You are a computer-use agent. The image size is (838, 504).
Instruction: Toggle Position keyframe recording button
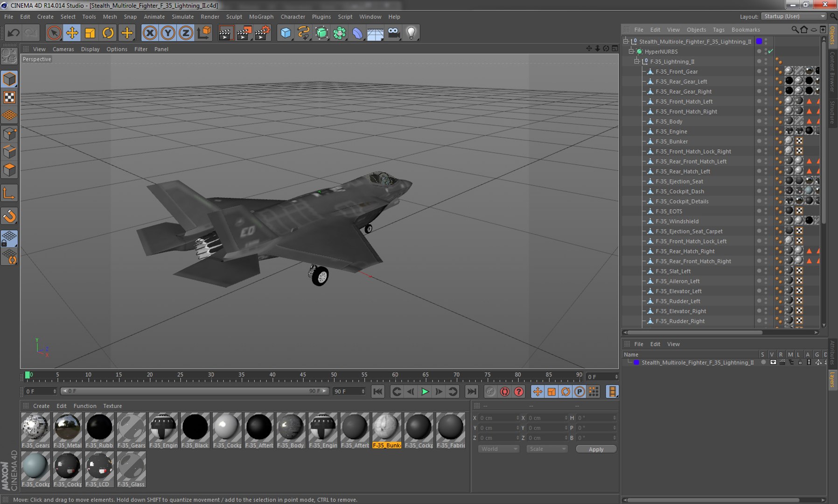coord(538,392)
